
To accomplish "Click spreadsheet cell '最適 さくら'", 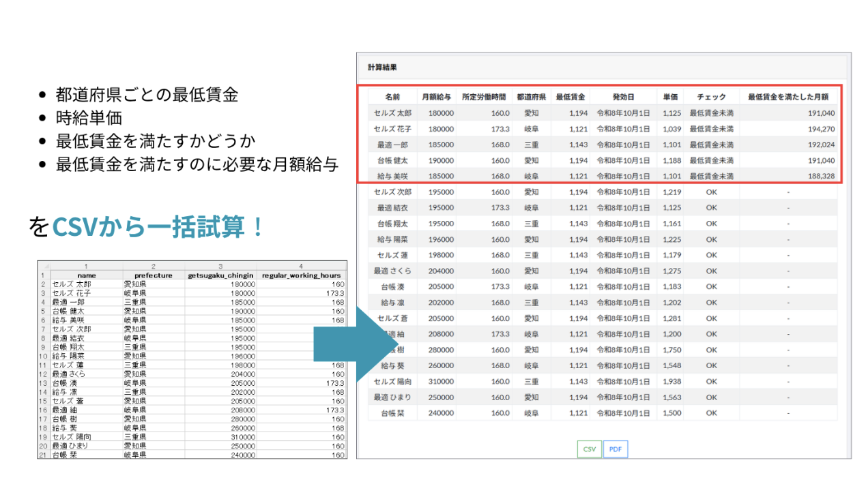I will [x=87, y=374].
